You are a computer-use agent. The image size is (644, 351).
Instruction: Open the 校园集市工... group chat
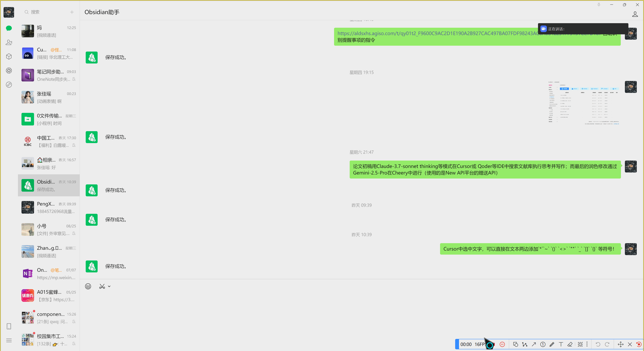pos(49,339)
